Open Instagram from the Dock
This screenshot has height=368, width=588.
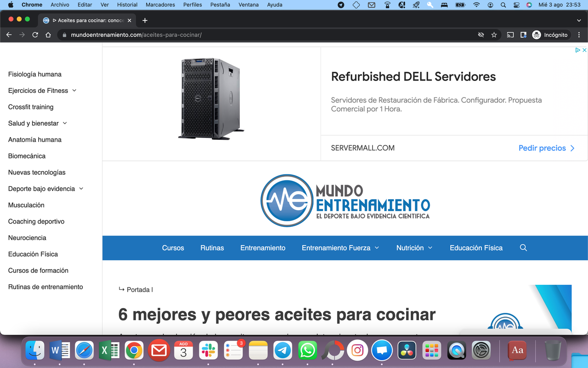pos(357,351)
